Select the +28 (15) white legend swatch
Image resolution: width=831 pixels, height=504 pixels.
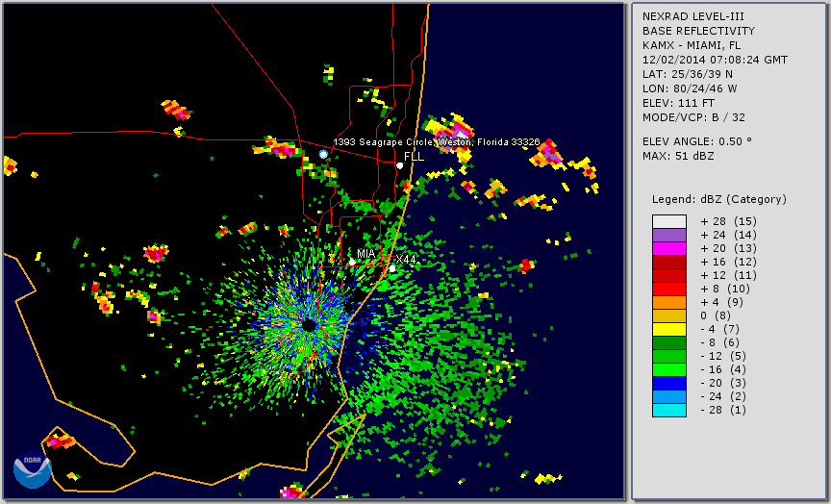669,221
